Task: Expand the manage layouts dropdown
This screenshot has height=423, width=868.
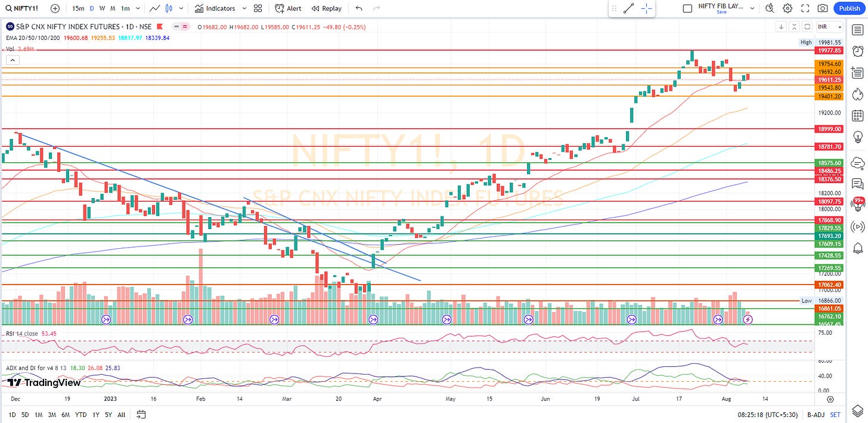Action: tap(752, 8)
